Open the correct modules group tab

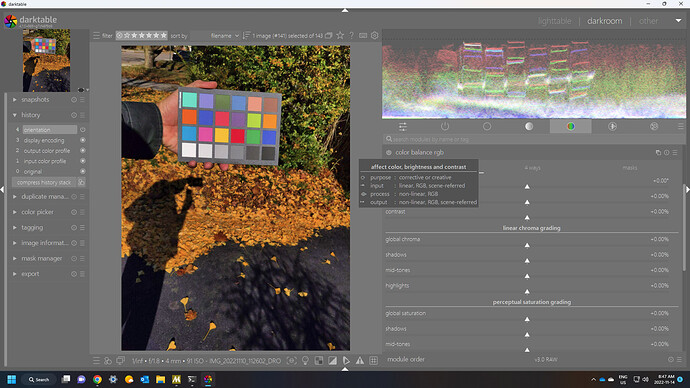(x=612, y=127)
